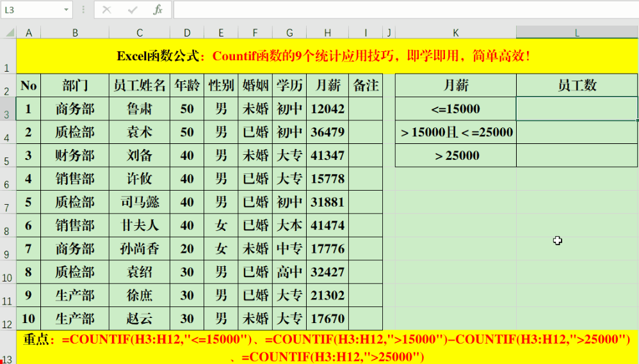The height and width of the screenshot is (364, 639).
Task: Click the 女 gender cell for 孙尚香
Action: (x=221, y=249)
